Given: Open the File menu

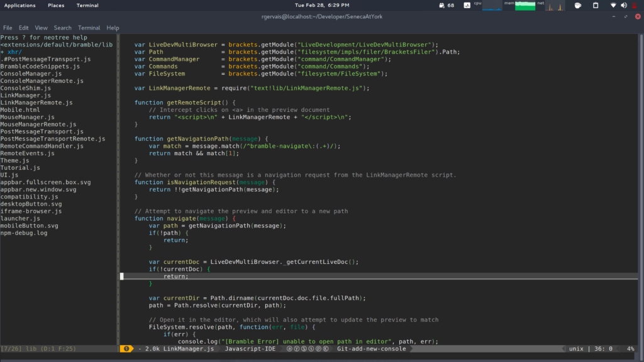Looking at the screenshot, I should [x=8, y=28].
